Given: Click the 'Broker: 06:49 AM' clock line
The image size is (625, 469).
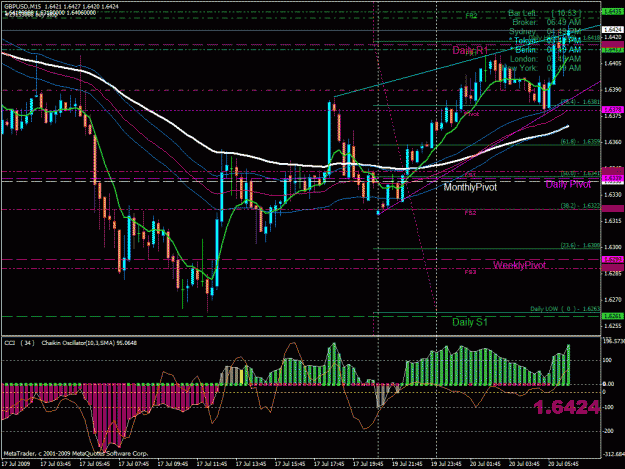Looking at the screenshot, I should coord(546,22).
